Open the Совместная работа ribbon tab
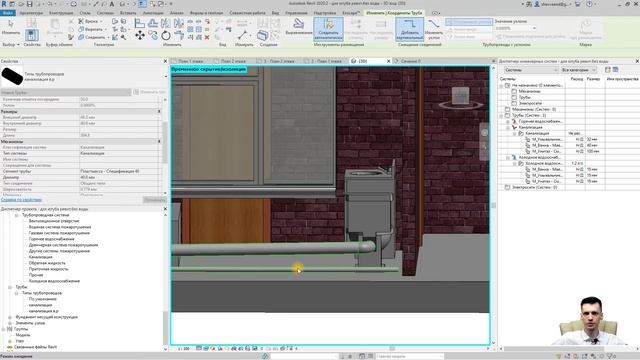 click(x=247, y=13)
